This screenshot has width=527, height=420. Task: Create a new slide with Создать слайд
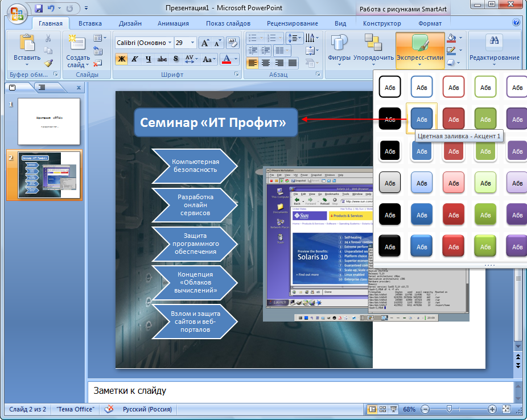[x=78, y=51]
